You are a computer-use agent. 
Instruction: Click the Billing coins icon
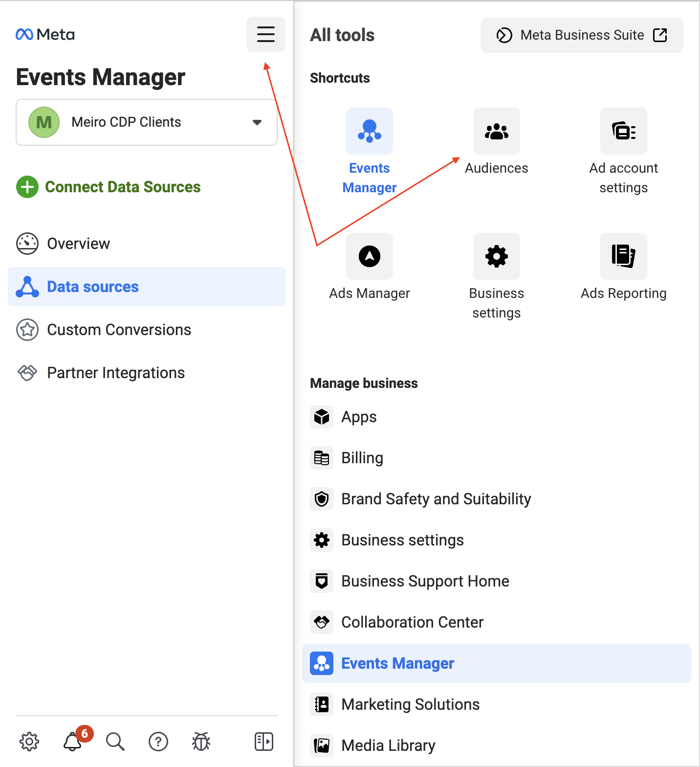pyautogui.click(x=322, y=458)
